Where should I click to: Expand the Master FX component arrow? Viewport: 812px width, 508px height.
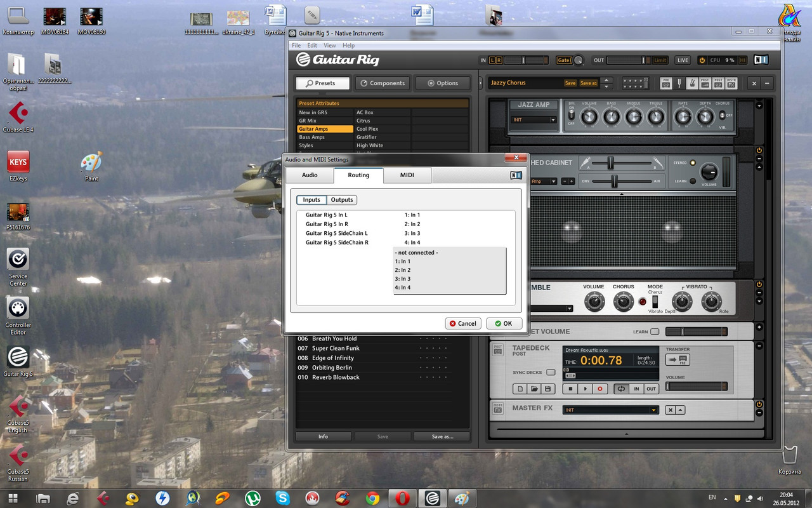point(680,410)
